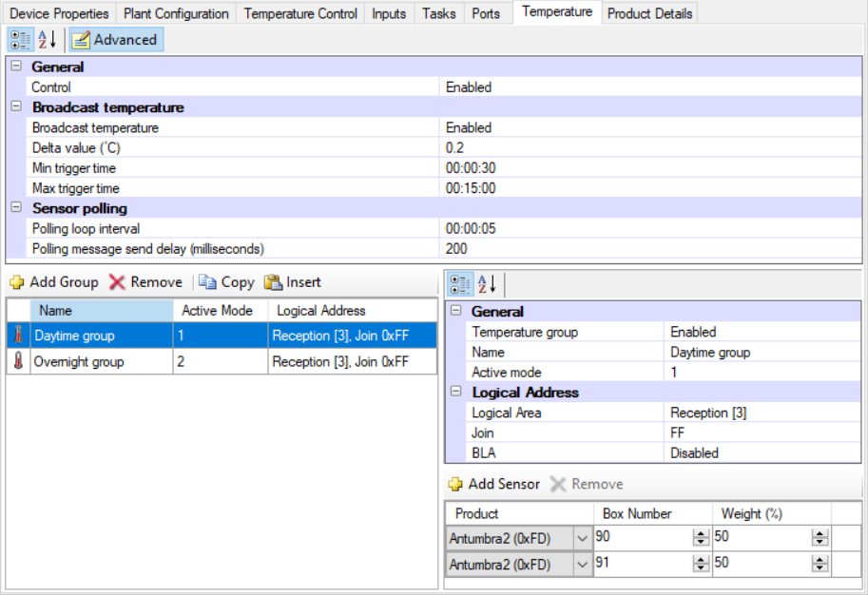Click the Add Sensor plus icon
Viewport: 868px width, 595px height.
coord(457,484)
